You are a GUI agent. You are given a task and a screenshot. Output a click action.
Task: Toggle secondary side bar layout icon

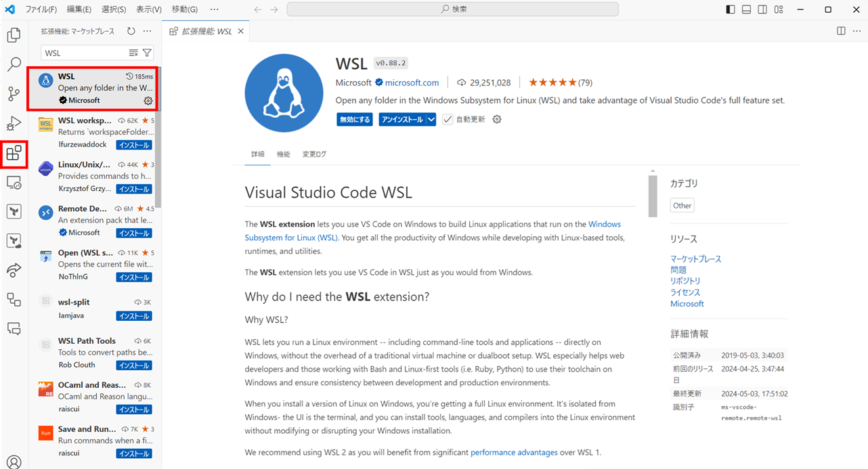coord(762,9)
